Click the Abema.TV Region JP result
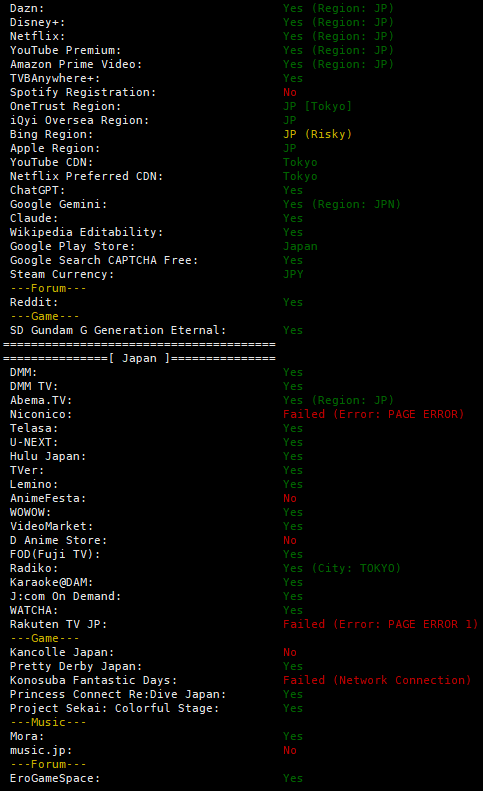483x791 pixels. [x=338, y=401]
